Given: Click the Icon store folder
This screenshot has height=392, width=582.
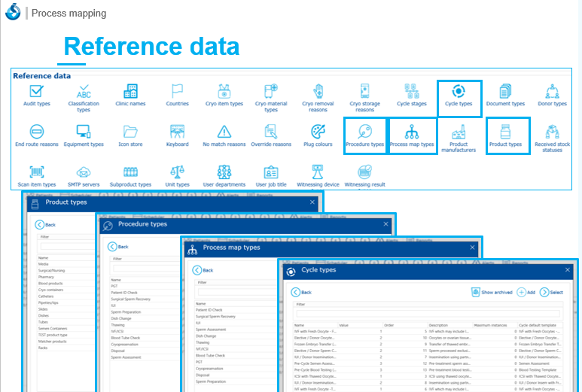Looking at the screenshot, I should tap(130, 132).
